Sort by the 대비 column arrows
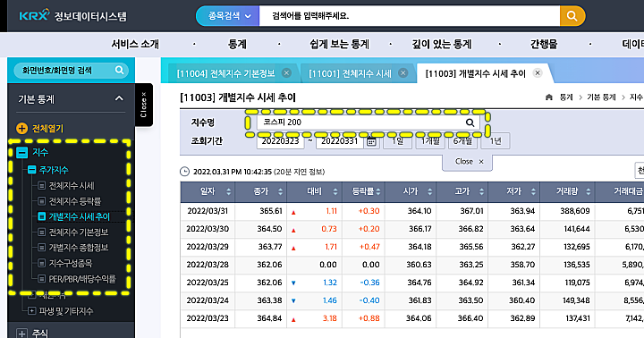This screenshot has width=644, height=338. (x=335, y=191)
